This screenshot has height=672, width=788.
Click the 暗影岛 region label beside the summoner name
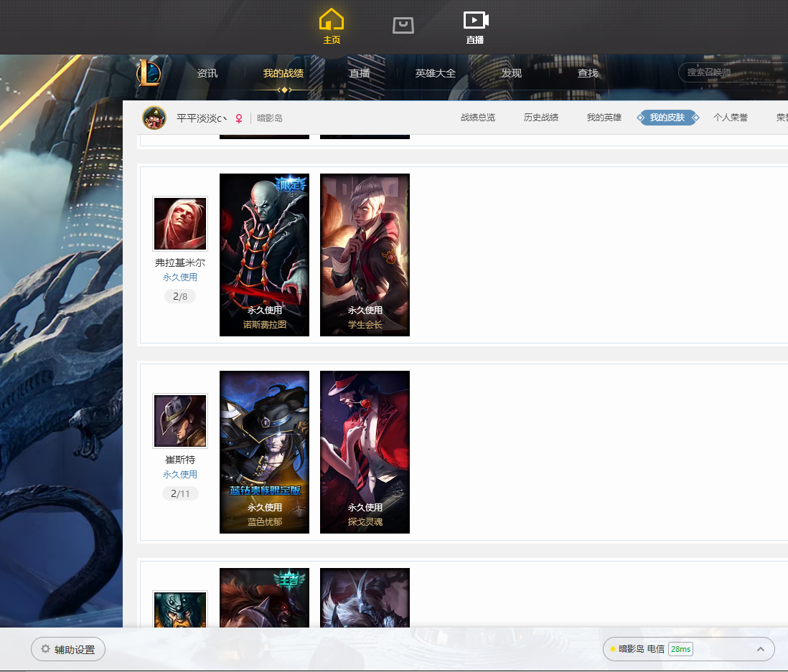tap(269, 118)
